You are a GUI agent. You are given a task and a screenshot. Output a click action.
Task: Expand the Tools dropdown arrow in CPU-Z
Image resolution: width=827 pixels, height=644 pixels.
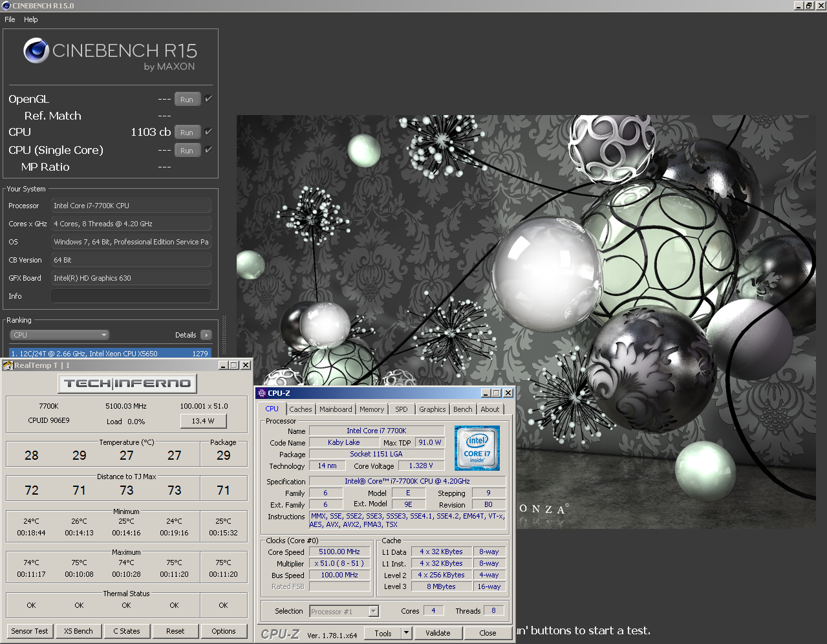pos(407,633)
